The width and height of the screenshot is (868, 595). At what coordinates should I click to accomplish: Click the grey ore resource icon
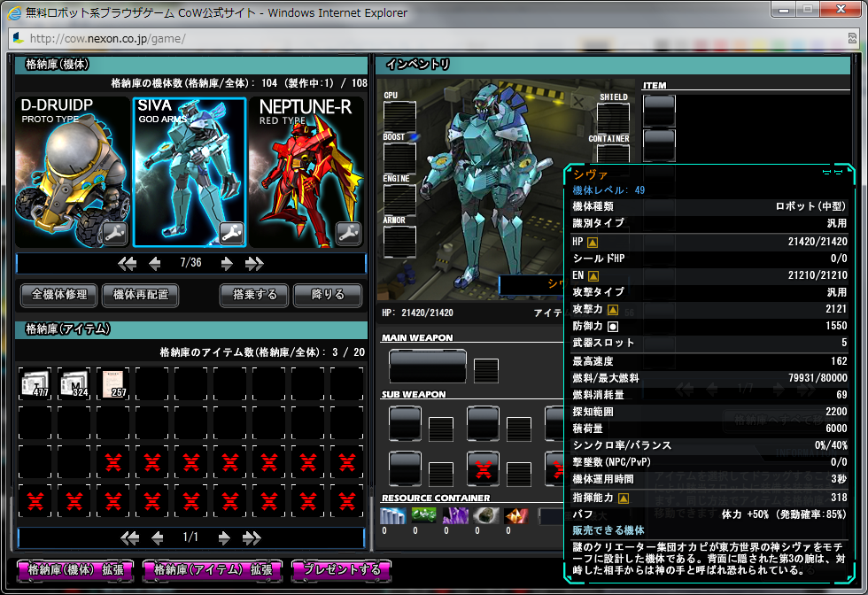tap(486, 516)
